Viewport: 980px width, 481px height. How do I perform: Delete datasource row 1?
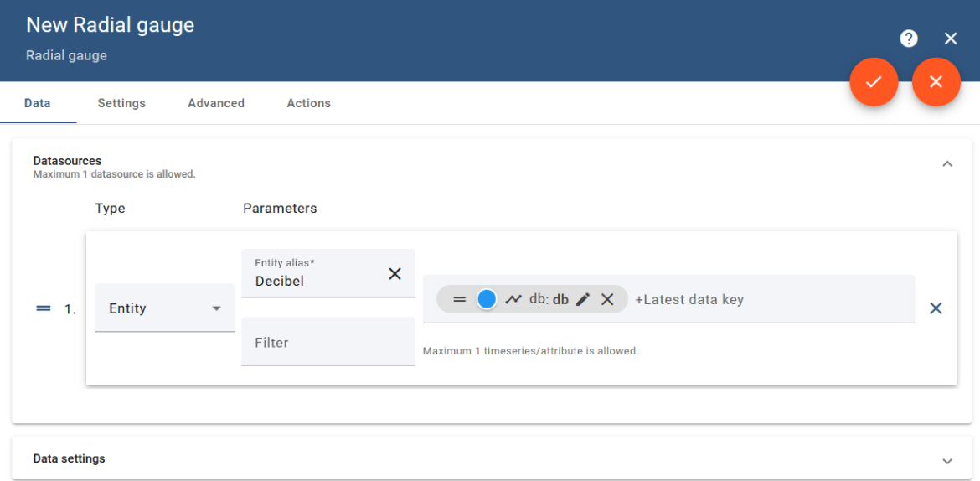936,308
